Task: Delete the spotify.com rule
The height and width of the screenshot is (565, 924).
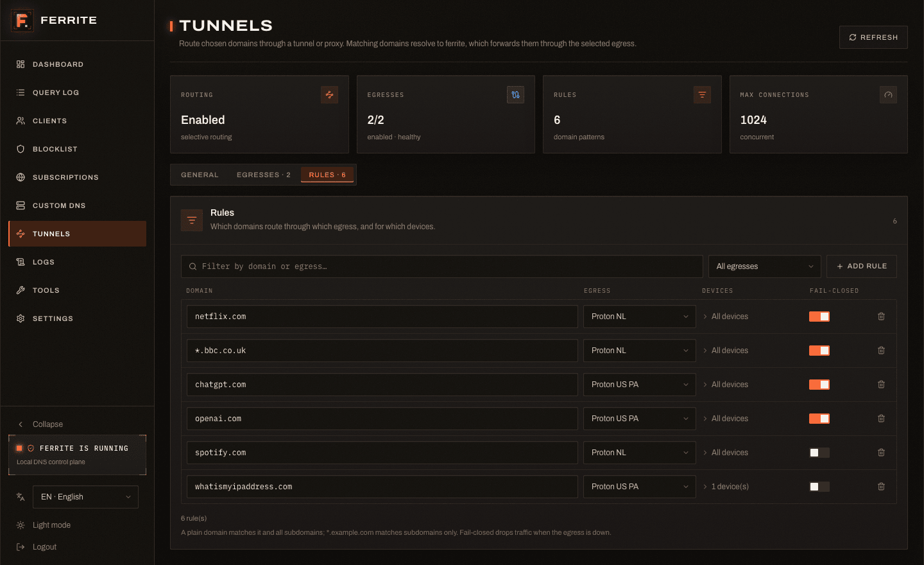Action: [x=881, y=453]
